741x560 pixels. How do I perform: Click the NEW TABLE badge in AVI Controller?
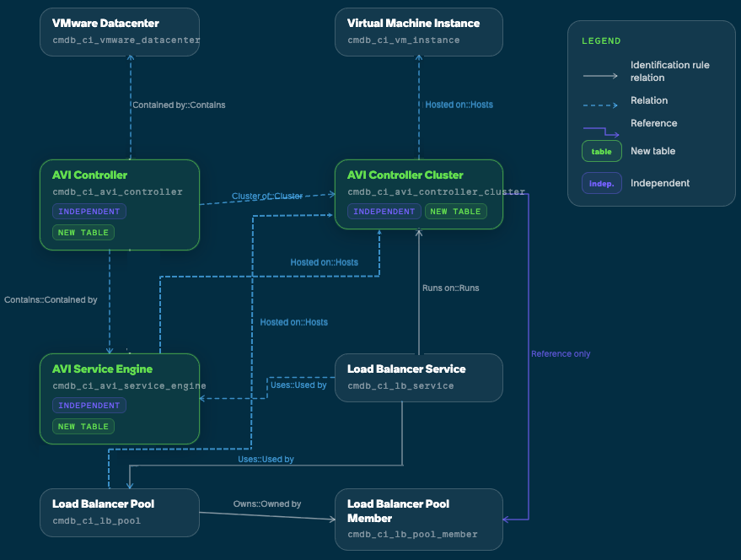click(x=83, y=232)
